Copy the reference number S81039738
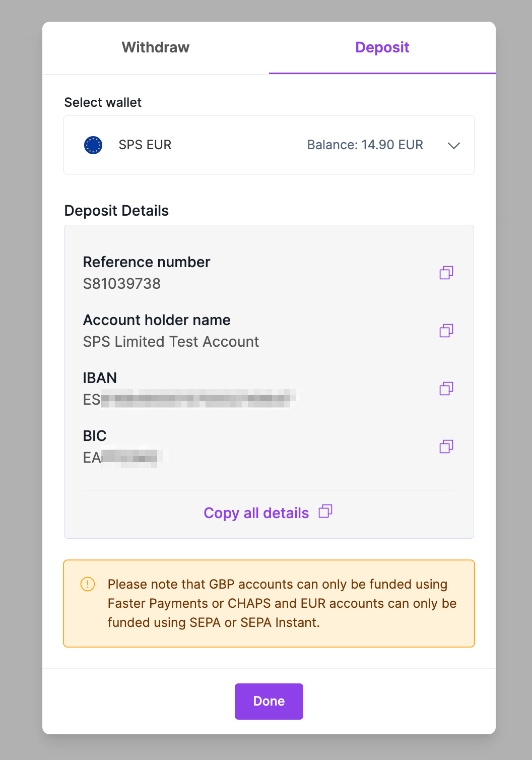Viewport: 532px width, 760px height. point(446,273)
